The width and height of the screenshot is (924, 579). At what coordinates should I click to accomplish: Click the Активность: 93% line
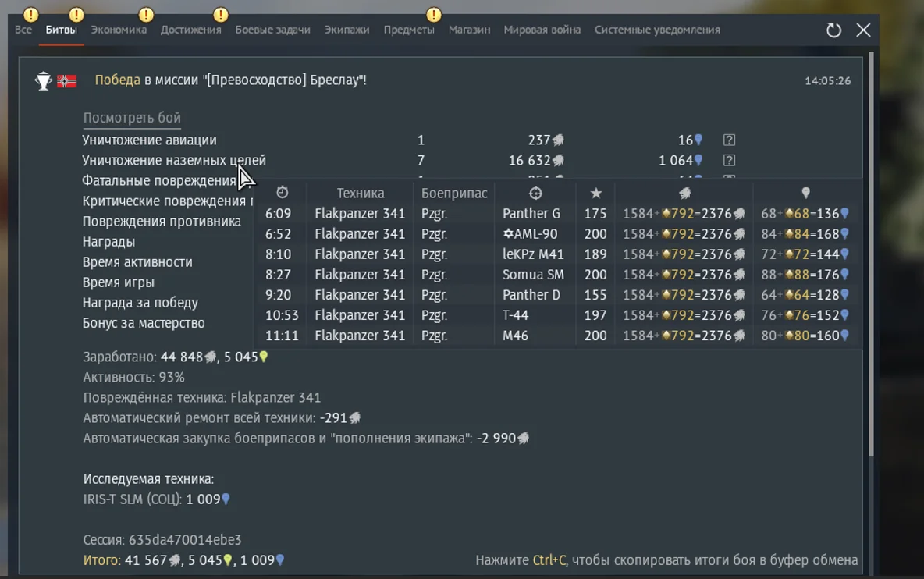[133, 377]
